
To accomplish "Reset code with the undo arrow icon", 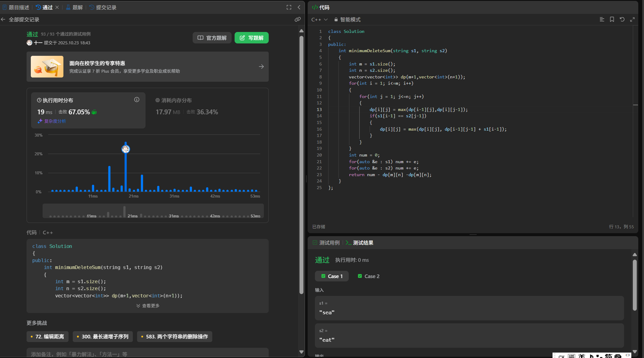I will [x=622, y=19].
